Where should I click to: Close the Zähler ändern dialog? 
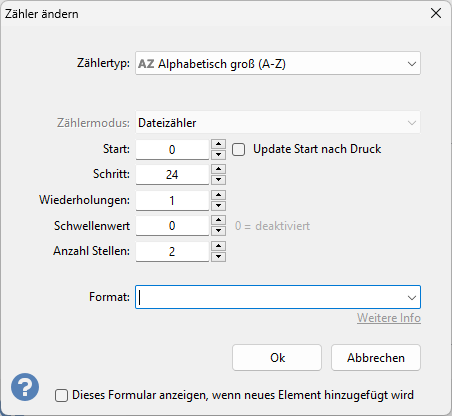click(x=436, y=14)
